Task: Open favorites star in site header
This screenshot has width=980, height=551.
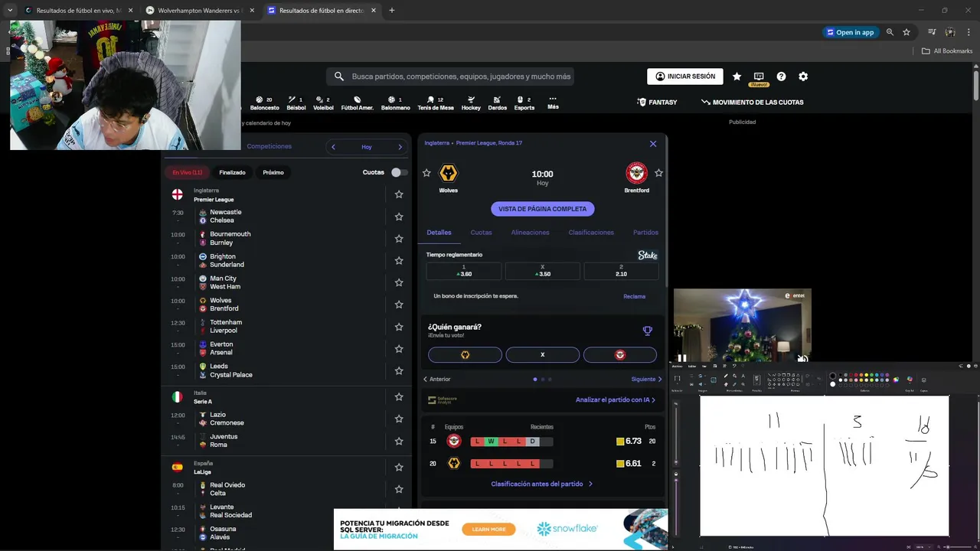Action: click(x=737, y=77)
